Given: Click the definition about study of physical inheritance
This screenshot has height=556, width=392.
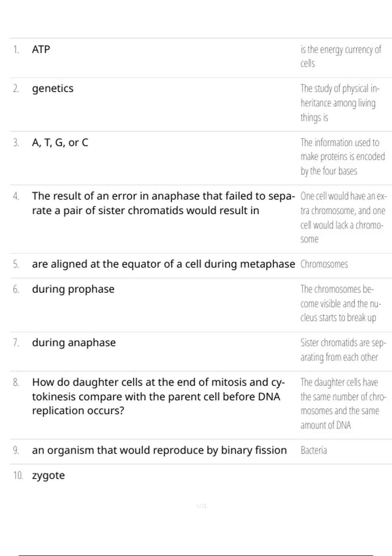Looking at the screenshot, I should click(x=340, y=103).
